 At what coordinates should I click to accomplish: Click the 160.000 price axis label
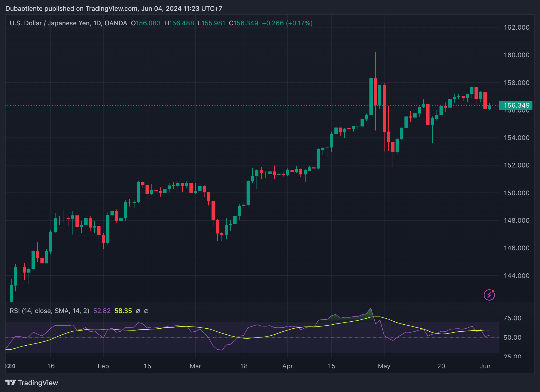click(x=517, y=55)
